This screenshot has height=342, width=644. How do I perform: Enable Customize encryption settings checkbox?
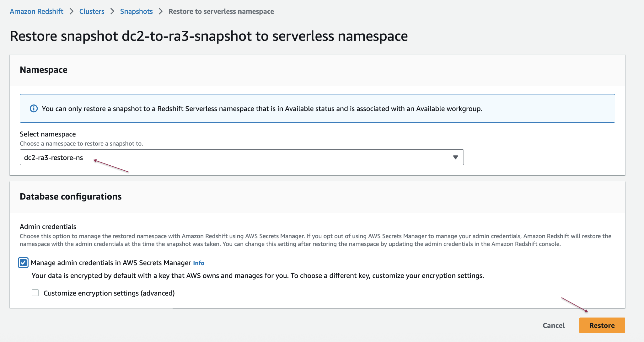pos(35,293)
